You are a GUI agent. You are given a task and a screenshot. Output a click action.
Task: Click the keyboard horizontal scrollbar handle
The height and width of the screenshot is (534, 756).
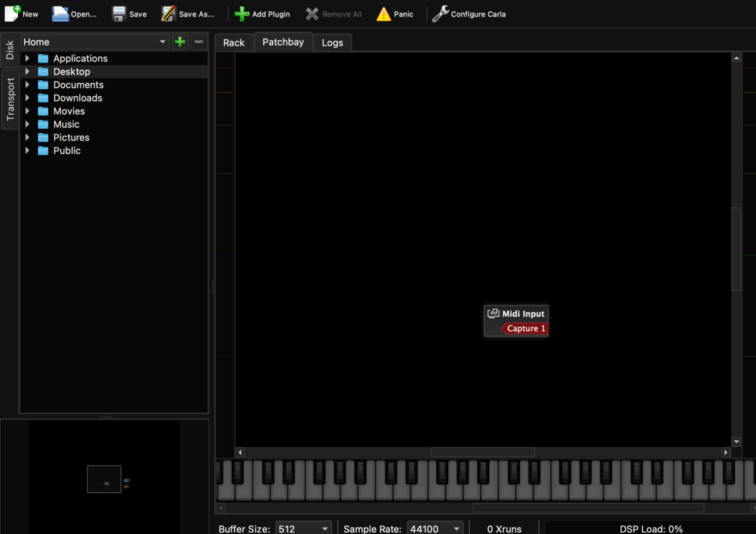coord(588,508)
